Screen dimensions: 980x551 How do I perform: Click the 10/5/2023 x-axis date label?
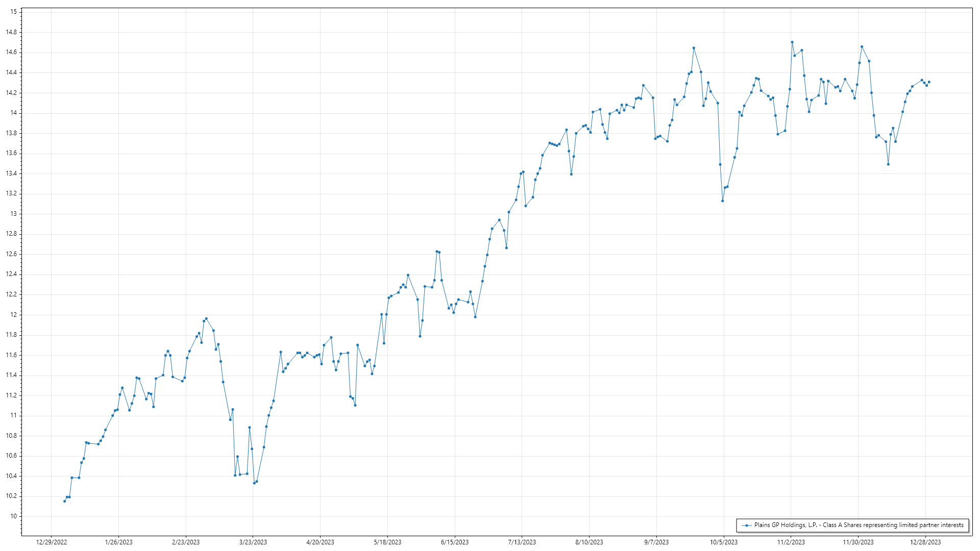pyautogui.click(x=724, y=542)
